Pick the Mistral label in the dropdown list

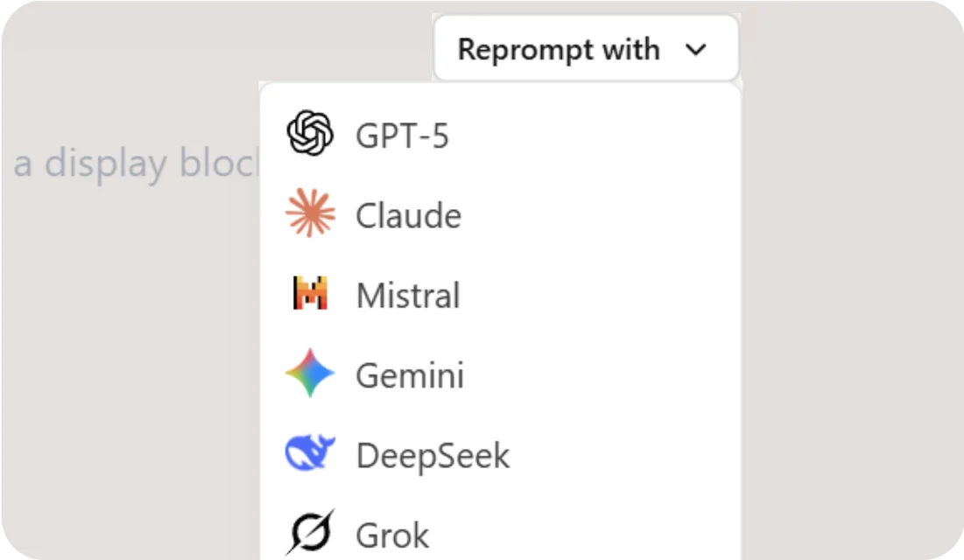[x=408, y=296]
